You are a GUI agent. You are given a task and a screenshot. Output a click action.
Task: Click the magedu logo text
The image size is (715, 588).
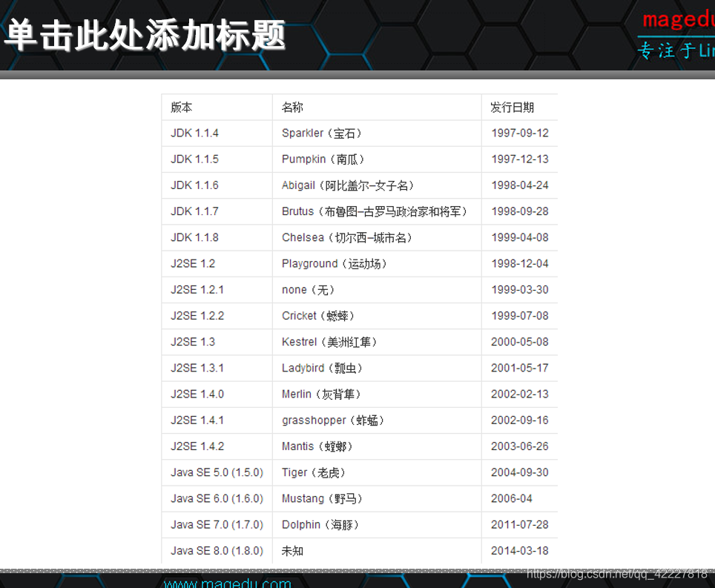coord(679,20)
